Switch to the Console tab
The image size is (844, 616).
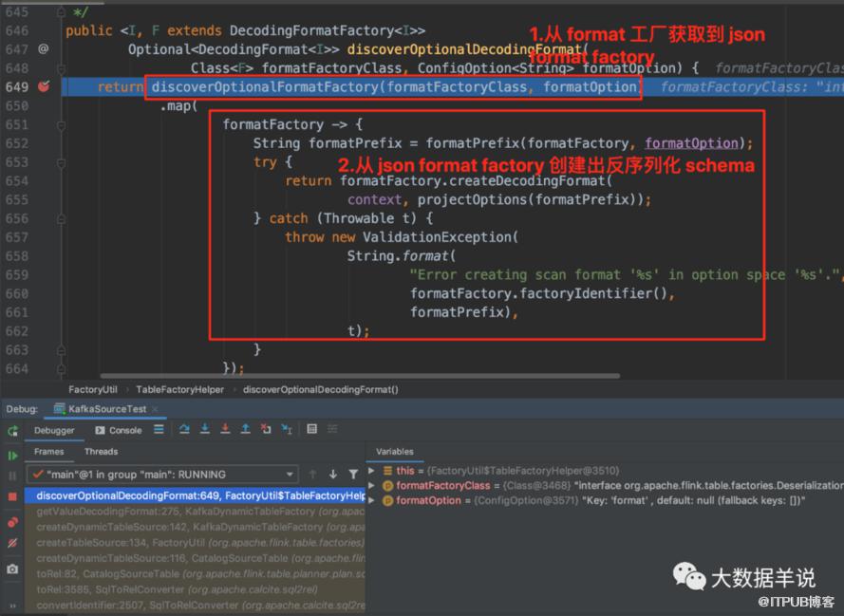pyautogui.click(x=119, y=430)
